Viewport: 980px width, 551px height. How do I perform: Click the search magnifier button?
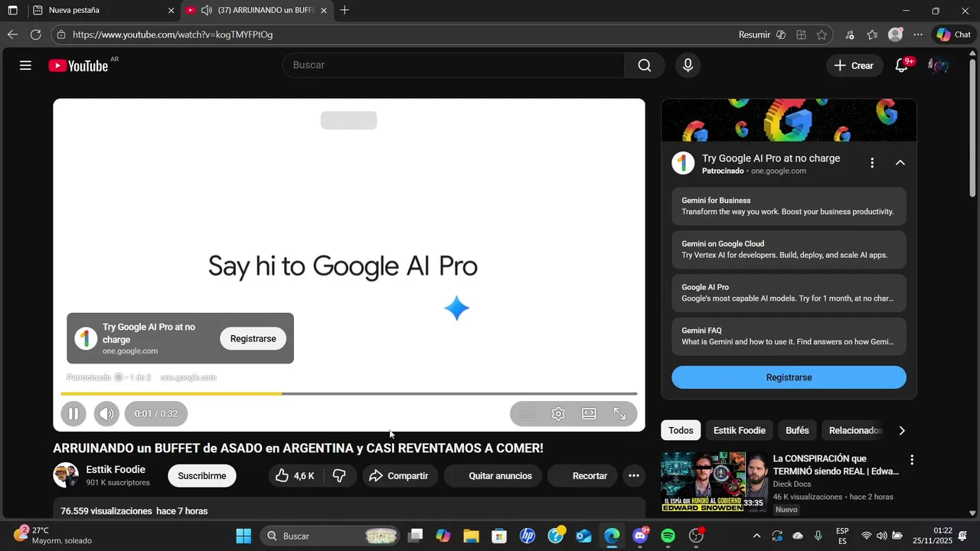click(645, 66)
